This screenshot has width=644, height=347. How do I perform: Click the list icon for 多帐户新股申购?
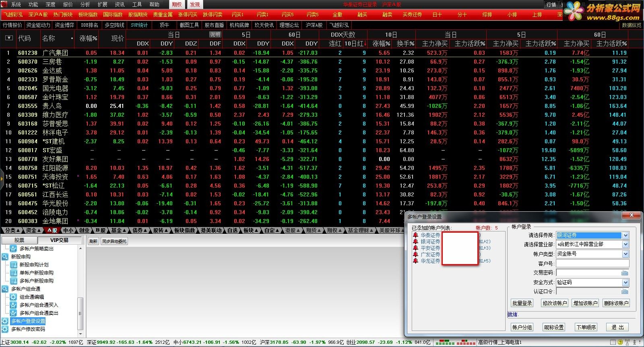(x=13, y=281)
